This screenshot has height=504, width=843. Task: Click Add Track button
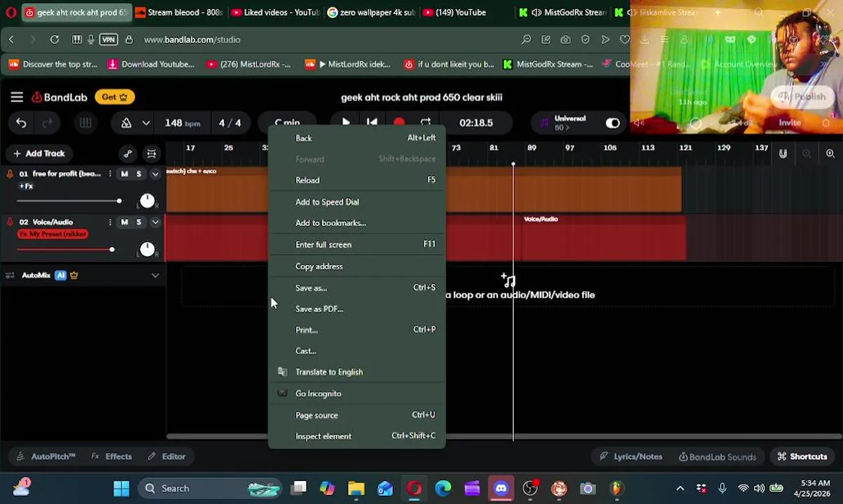click(39, 153)
